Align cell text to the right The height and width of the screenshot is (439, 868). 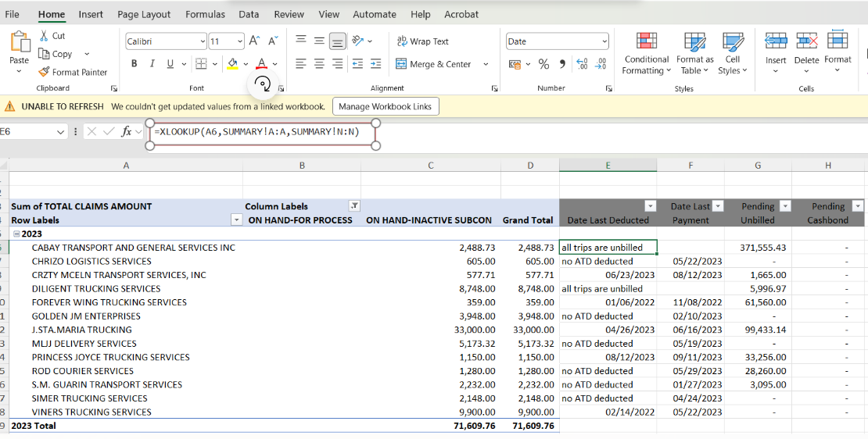point(337,64)
